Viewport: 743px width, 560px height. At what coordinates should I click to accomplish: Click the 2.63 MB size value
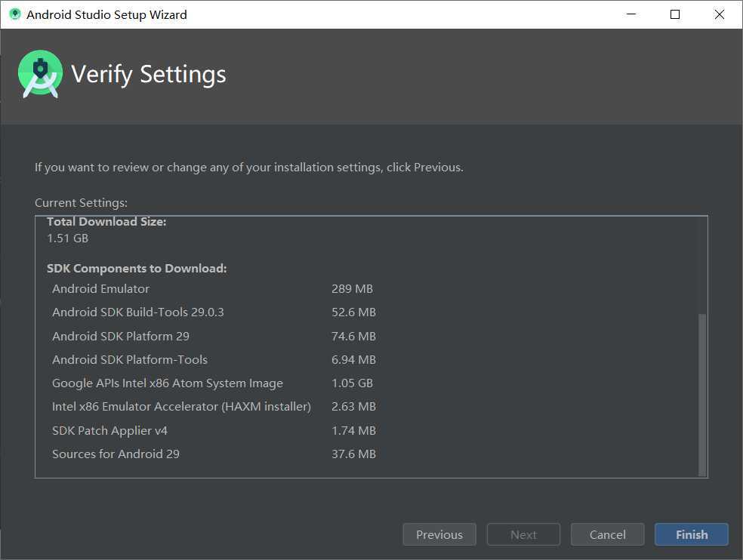[x=353, y=407]
